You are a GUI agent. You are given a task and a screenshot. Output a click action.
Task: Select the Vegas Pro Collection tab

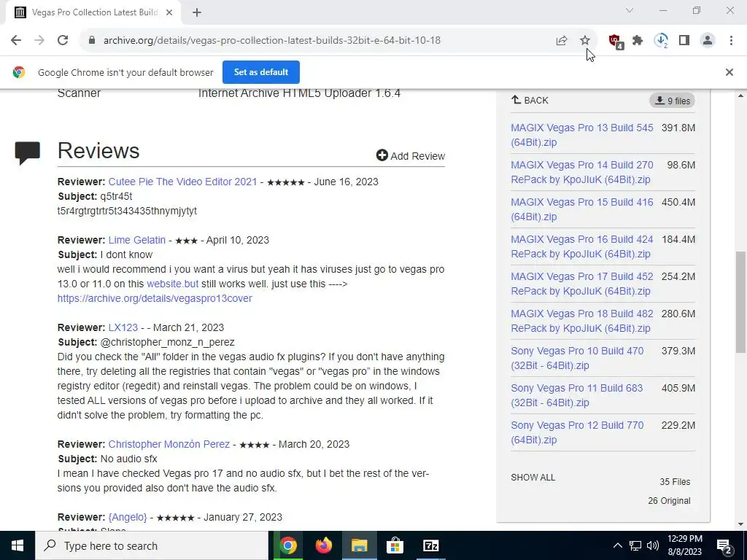pyautogui.click(x=93, y=12)
